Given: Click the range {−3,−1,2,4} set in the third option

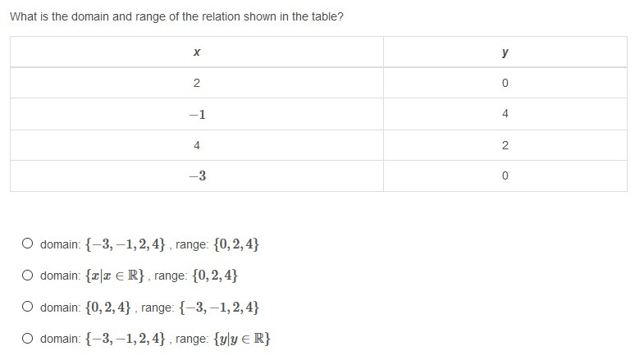Looking at the screenshot, I should (219, 307).
